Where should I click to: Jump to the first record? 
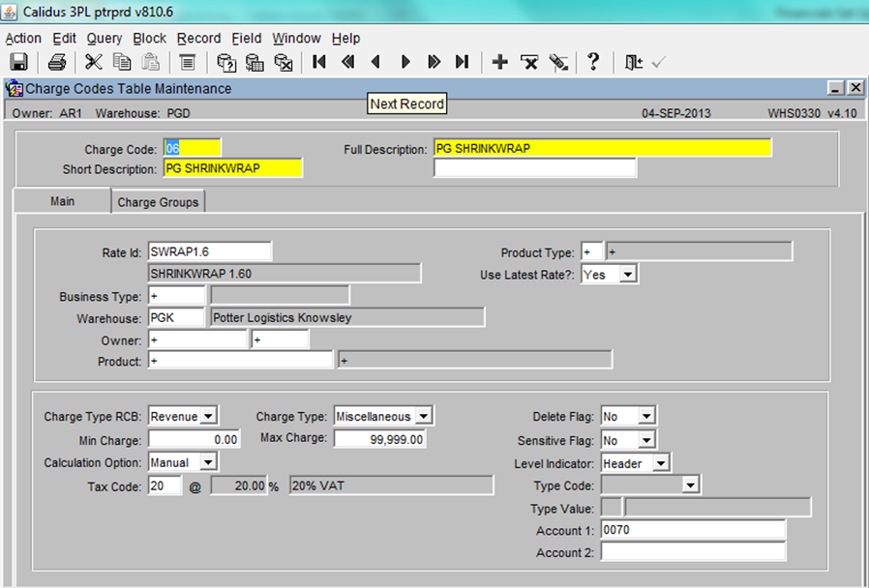319,62
